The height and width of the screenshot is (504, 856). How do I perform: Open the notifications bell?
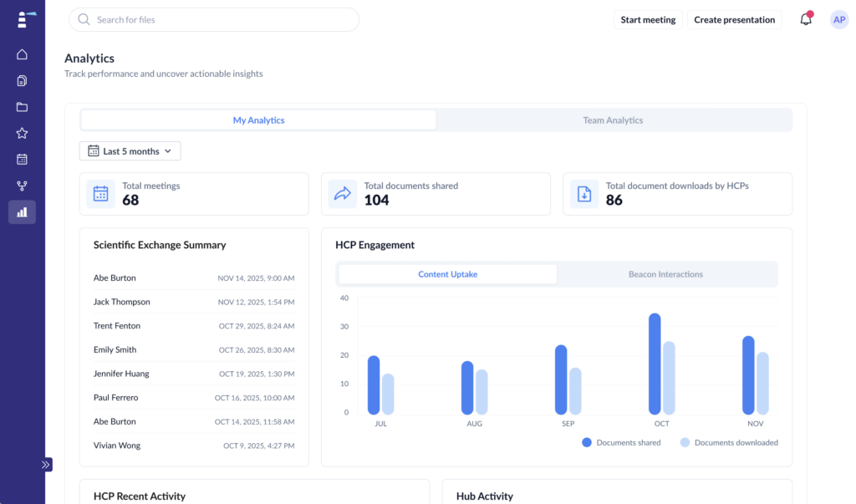[x=806, y=19]
